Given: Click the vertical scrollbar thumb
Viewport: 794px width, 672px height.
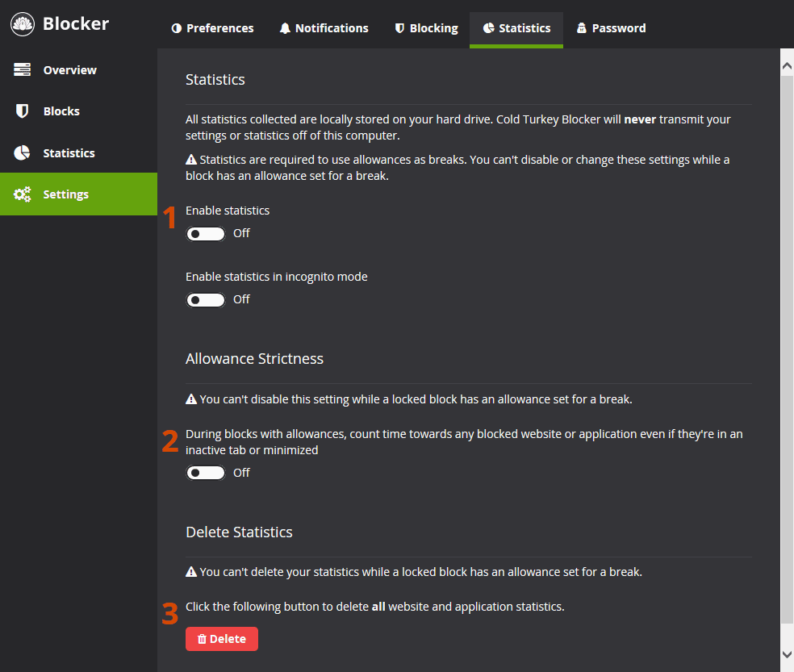Looking at the screenshot, I should pos(787,347).
